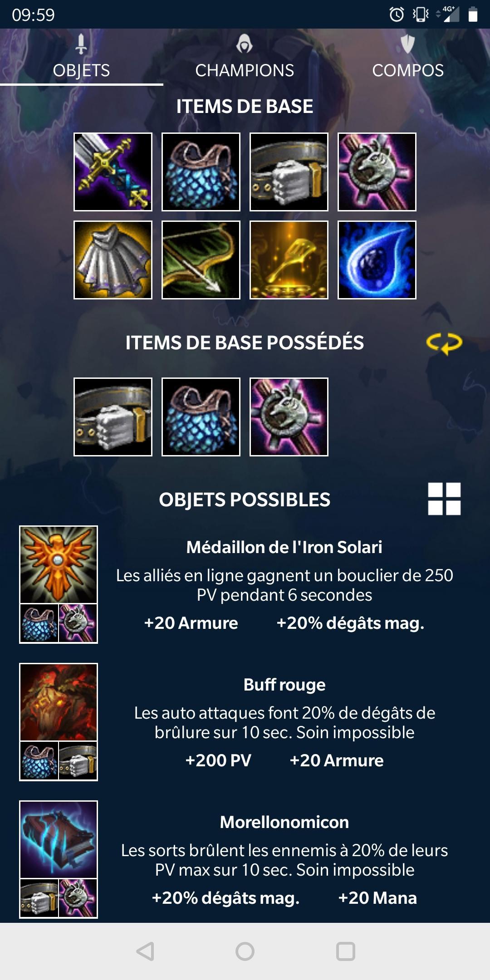The height and width of the screenshot is (980, 490).
Task: Open Médaillon de l'Iron Solari item
Action: click(245, 584)
